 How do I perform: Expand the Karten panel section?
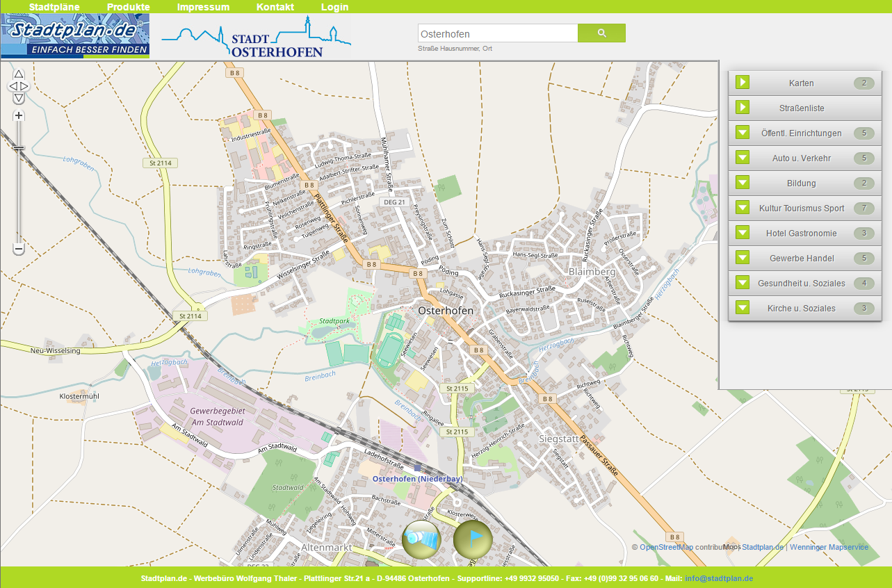pyautogui.click(x=743, y=83)
